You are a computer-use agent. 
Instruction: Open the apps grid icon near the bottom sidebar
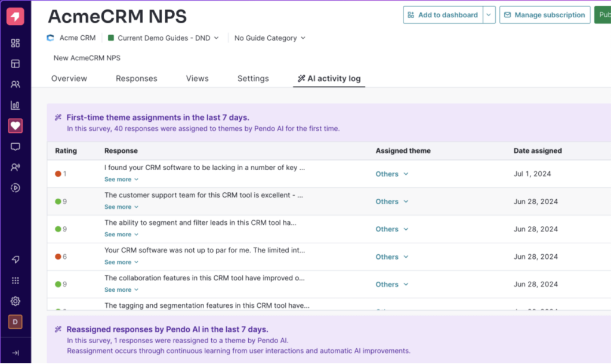coord(15,280)
